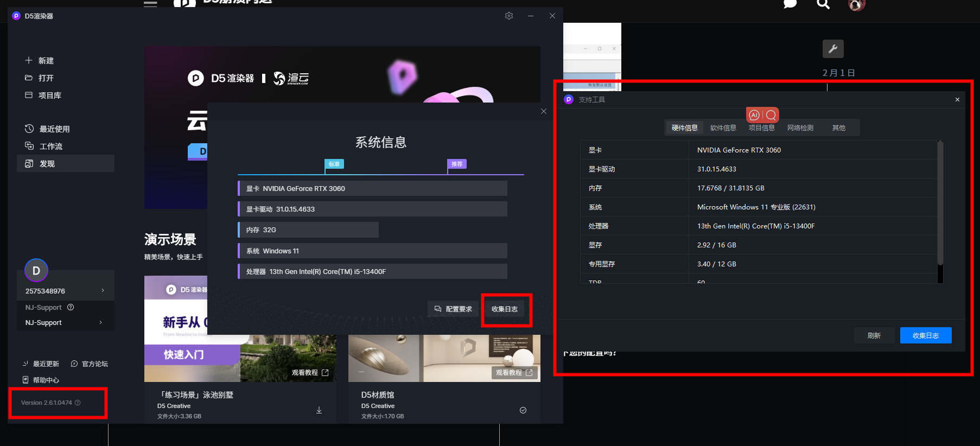
Task: Switch to the 软件信息 tab
Action: 723,128
